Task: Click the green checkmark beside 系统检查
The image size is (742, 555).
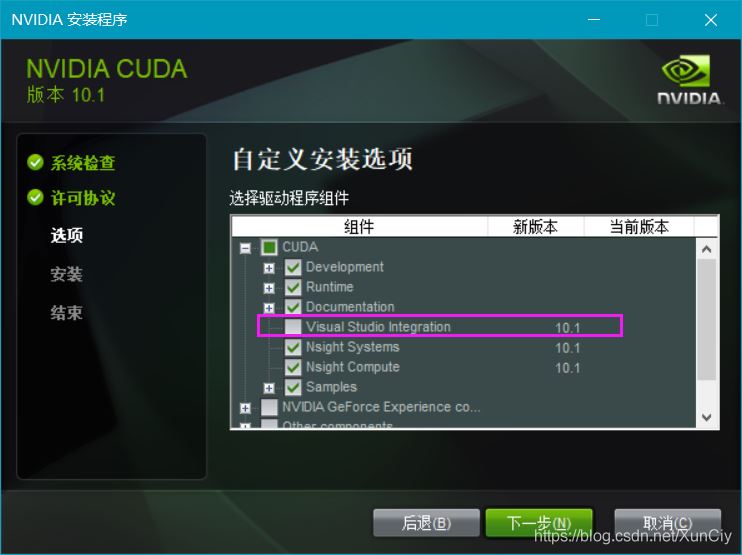Action: tap(35, 162)
